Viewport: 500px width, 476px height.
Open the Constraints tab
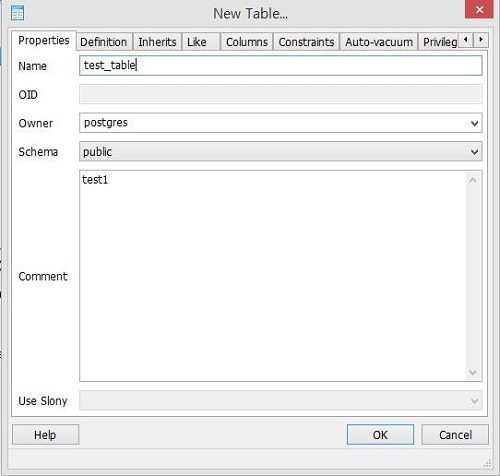[306, 42]
